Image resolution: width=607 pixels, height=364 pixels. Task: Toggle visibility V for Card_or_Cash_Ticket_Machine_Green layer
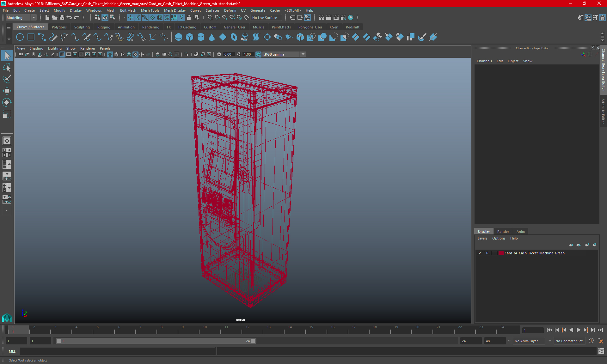(x=480, y=253)
